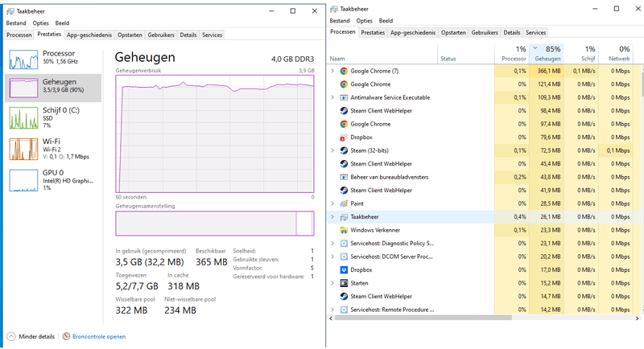Expand the Taakbeheer process group
This screenshot has width=644, height=349.
(332, 217)
